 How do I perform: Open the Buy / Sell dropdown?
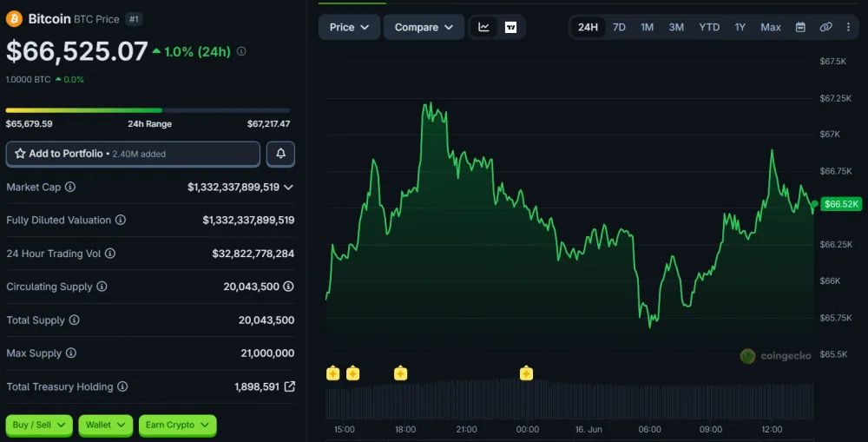point(39,425)
